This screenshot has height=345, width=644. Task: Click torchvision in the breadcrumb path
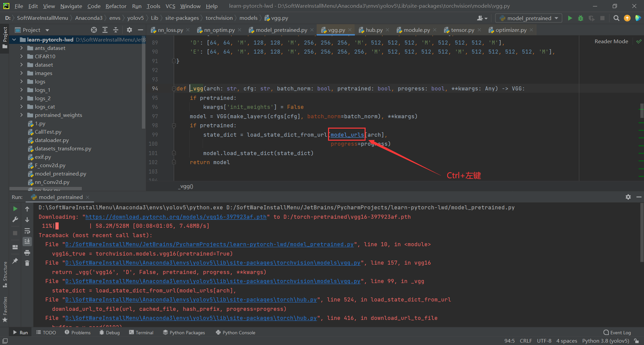tap(219, 18)
